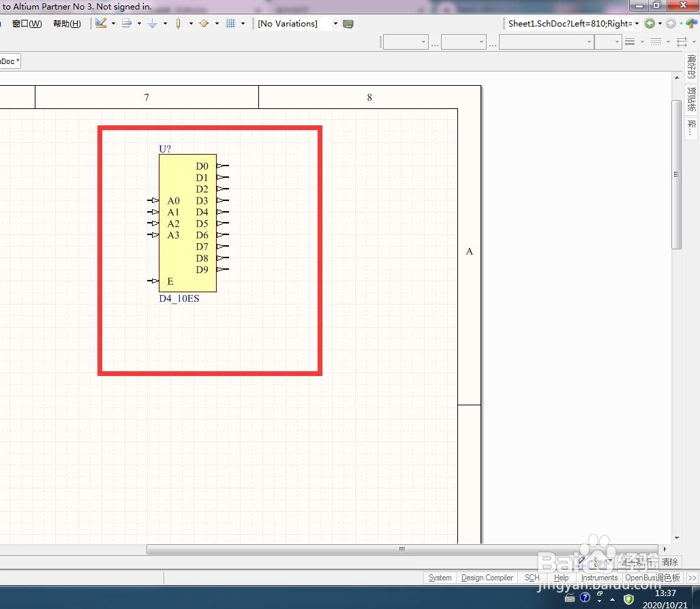Click pin label D9 on component

202,270
